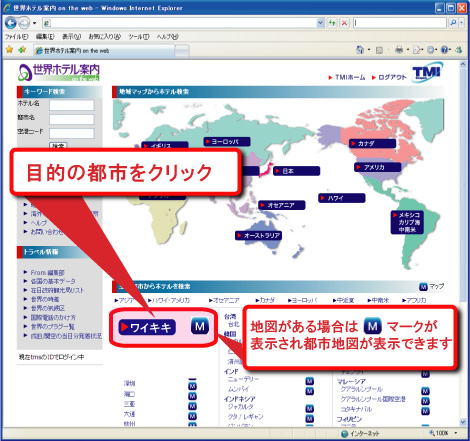Open the Tools gear icon menu

click(431, 50)
